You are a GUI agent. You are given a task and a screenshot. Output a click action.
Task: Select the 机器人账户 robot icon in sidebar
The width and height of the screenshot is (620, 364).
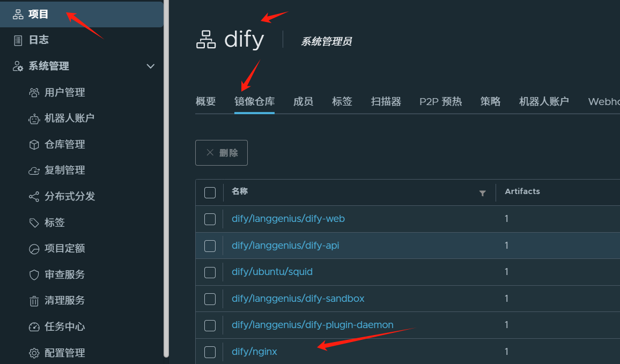(x=34, y=118)
